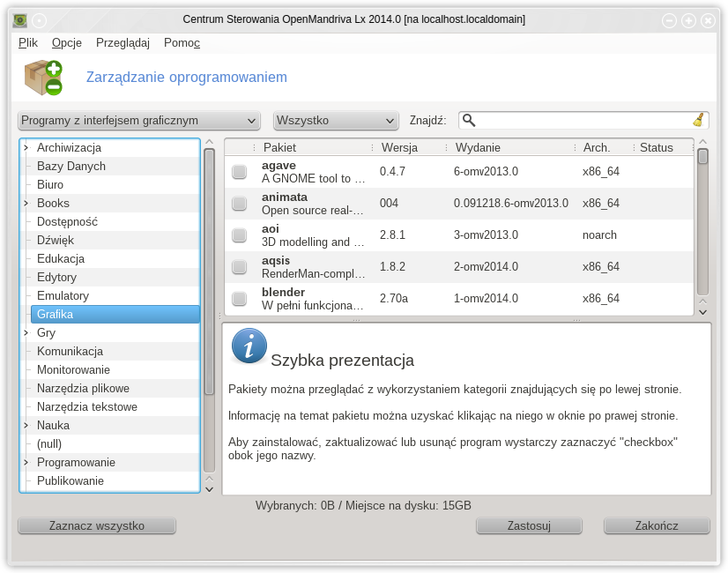
Task: Click the 'noarch' cell of aoi
Action: [599, 235]
